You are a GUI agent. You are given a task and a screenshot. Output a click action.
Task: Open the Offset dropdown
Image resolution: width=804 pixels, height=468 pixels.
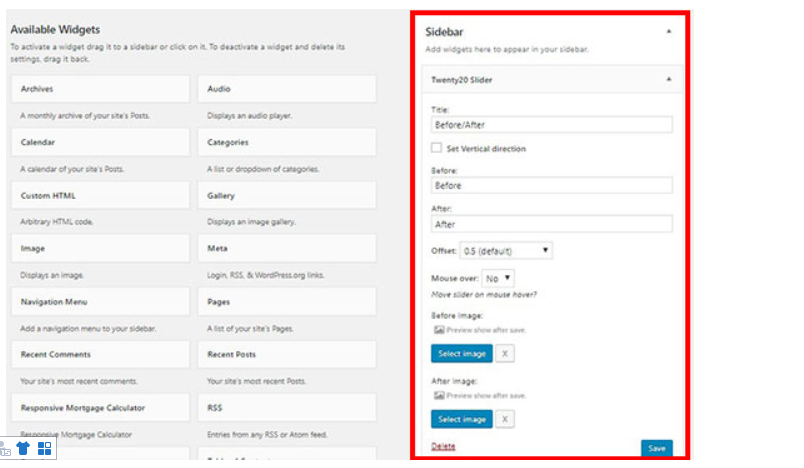[x=506, y=250]
